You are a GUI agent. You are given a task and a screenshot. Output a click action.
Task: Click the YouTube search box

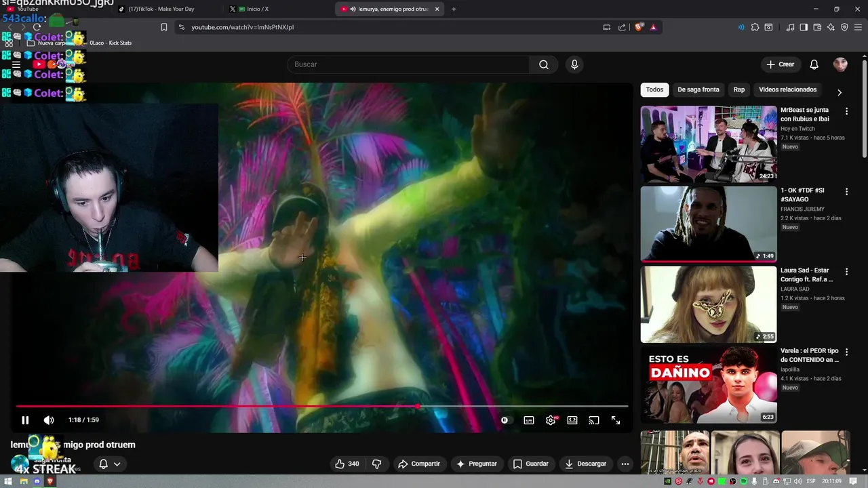409,64
